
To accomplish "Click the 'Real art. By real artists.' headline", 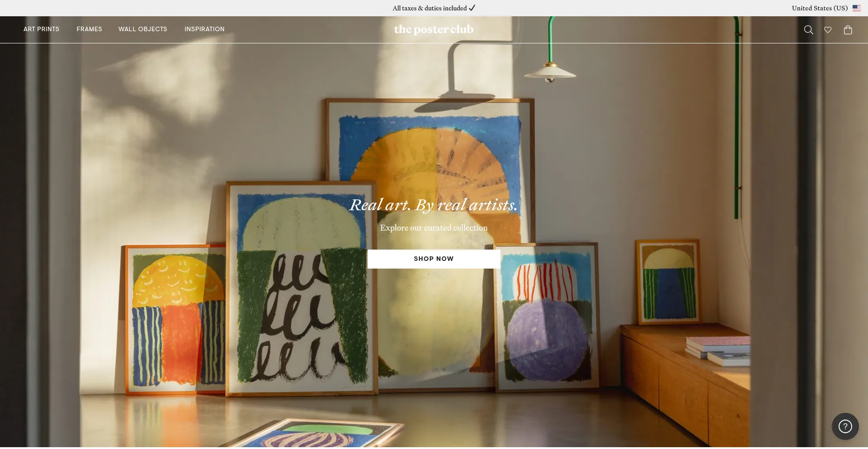I will point(434,205).
